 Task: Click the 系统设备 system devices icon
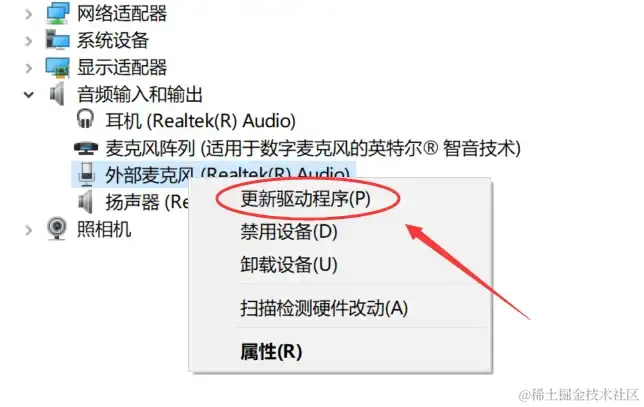(58, 40)
